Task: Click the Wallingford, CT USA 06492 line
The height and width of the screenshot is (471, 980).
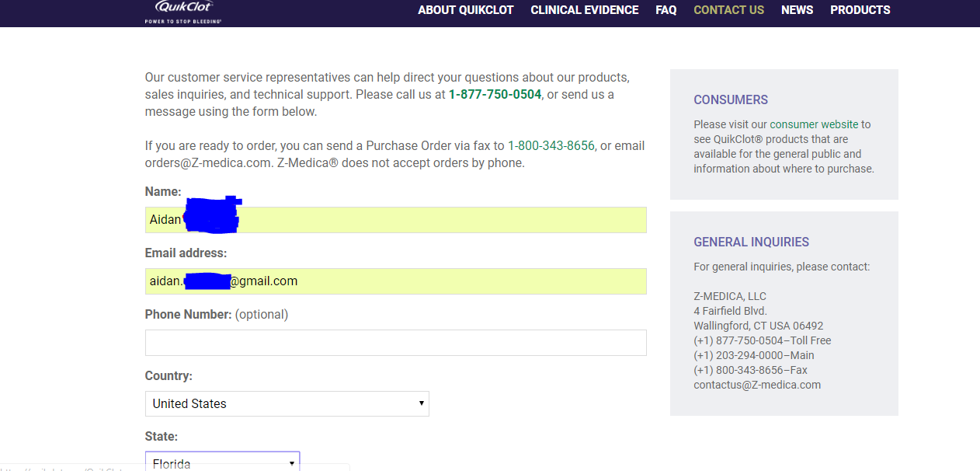Action: 759,326
